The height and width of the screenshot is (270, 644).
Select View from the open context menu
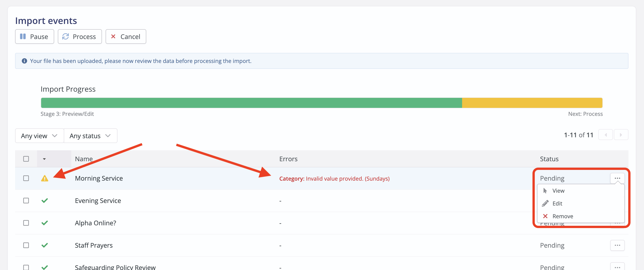click(x=558, y=190)
